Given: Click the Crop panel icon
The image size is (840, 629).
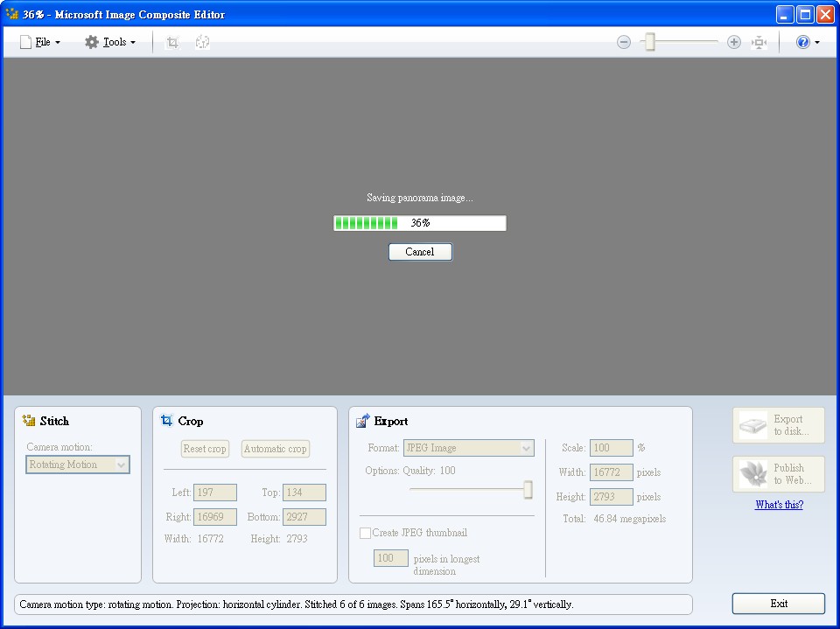Looking at the screenshot, I should pos(166,421).
